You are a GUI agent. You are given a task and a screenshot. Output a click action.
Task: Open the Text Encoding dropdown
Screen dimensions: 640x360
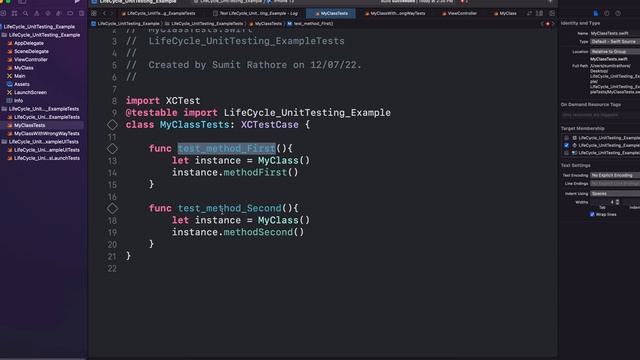615,176
